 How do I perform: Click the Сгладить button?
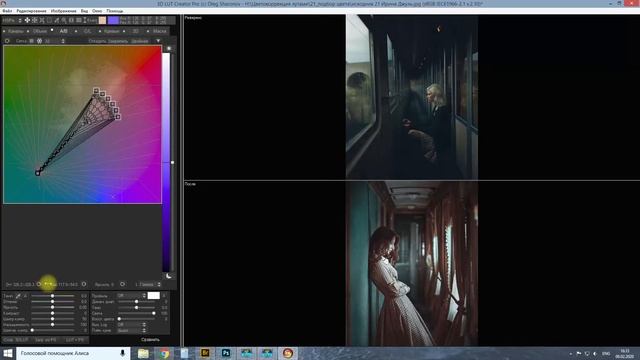[x=97, y=41]
